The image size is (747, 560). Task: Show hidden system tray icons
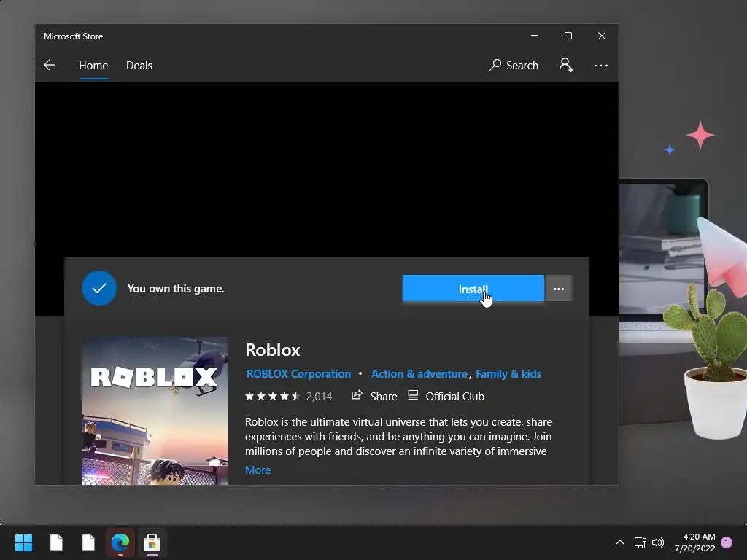tap(620, 542)
